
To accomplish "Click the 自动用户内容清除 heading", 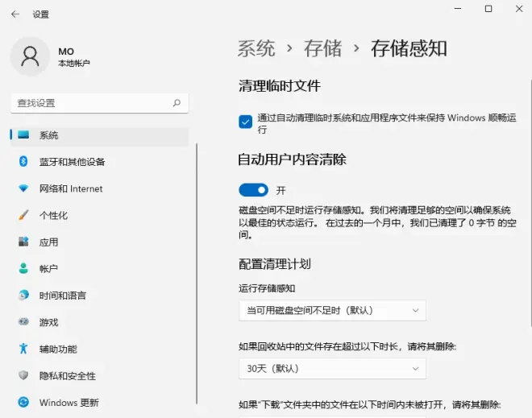I will [x=292, y=159].
